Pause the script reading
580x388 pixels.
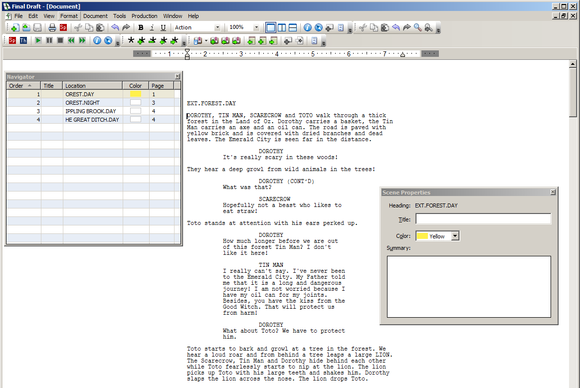coord(49,40)
